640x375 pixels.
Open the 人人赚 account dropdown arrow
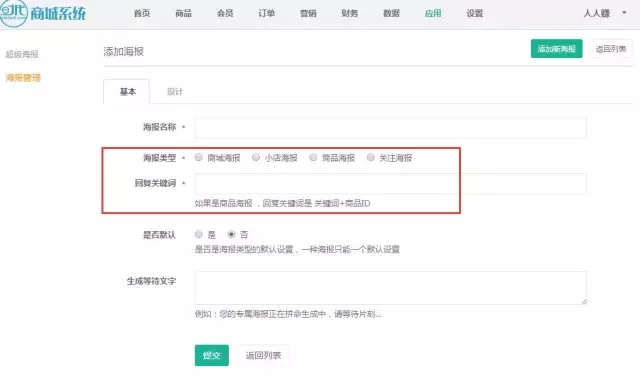(x=624, y=13)
